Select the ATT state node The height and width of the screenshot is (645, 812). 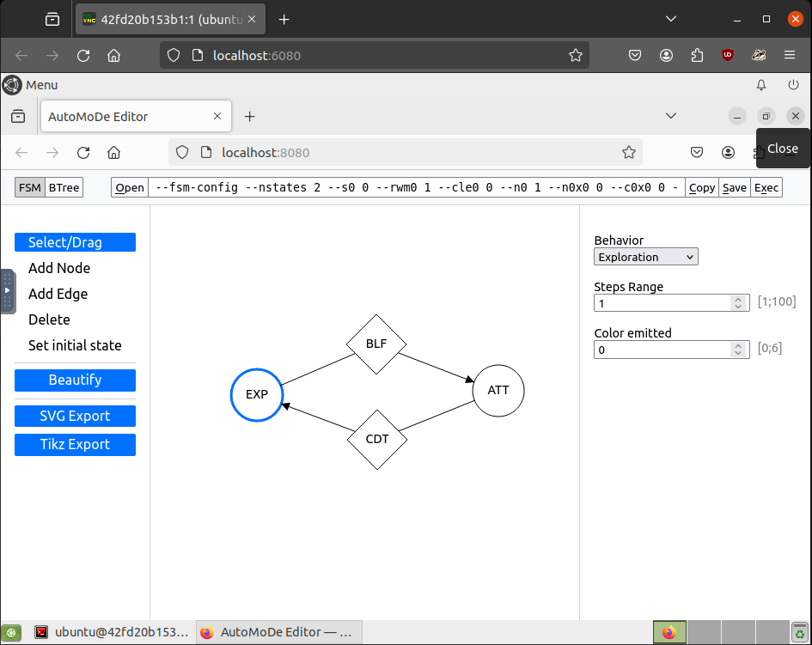pyautogui.click(x=498, y=390)
